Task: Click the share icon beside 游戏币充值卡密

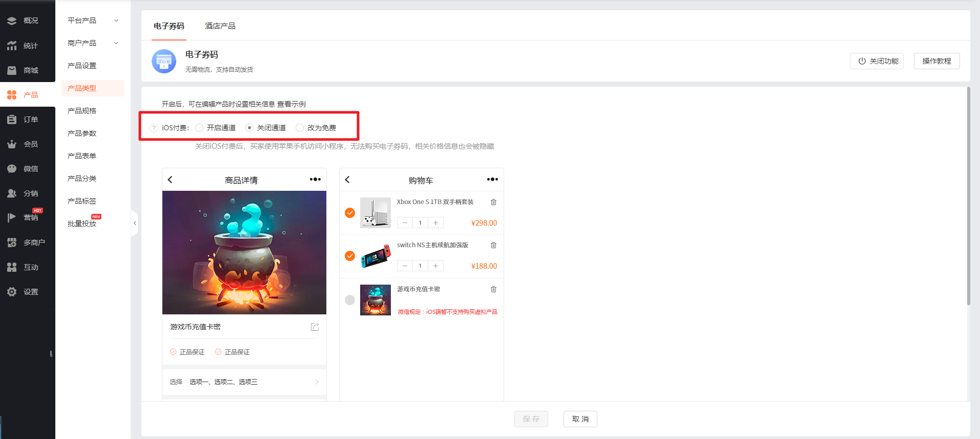Action: coord(315,327)
